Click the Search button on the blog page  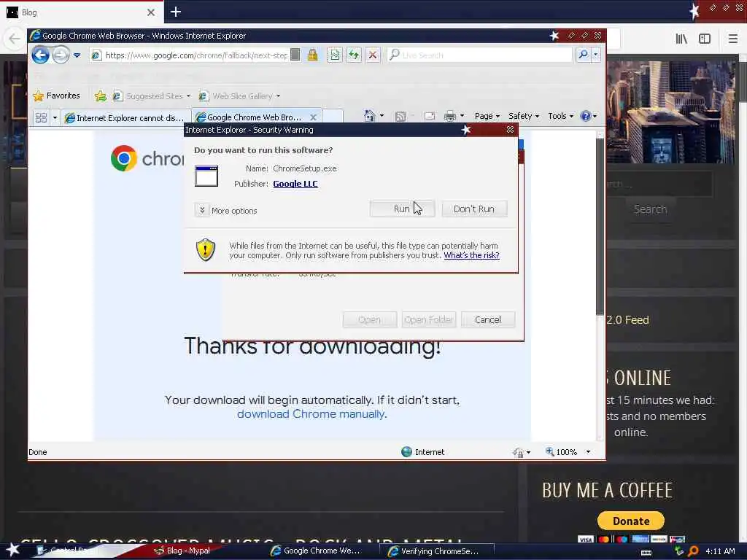click(650, 209)
